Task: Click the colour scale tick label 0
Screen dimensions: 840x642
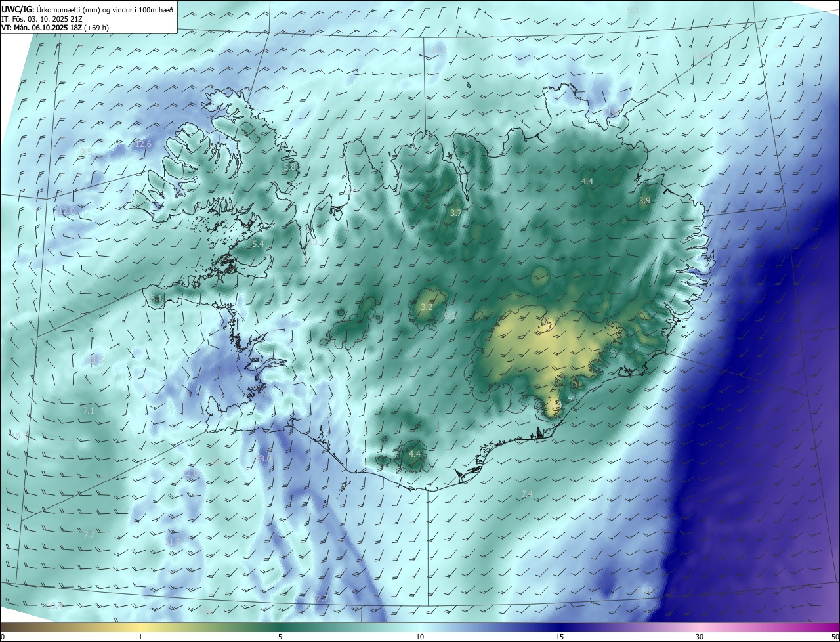Action: point(3,637)
